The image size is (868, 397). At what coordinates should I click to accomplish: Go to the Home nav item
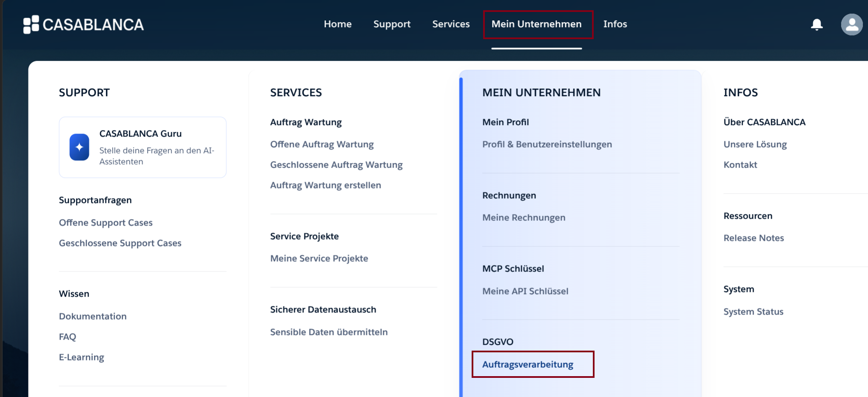point(338,24)
